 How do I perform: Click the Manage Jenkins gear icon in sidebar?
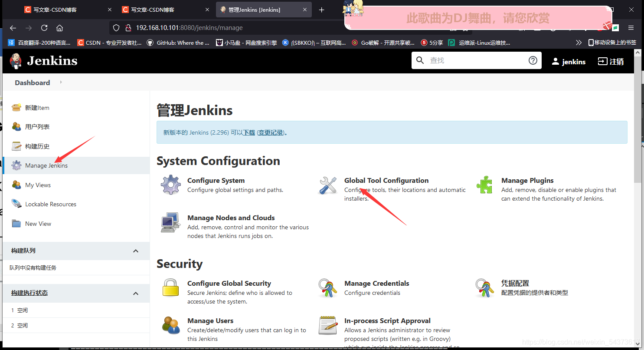(16, 165)
